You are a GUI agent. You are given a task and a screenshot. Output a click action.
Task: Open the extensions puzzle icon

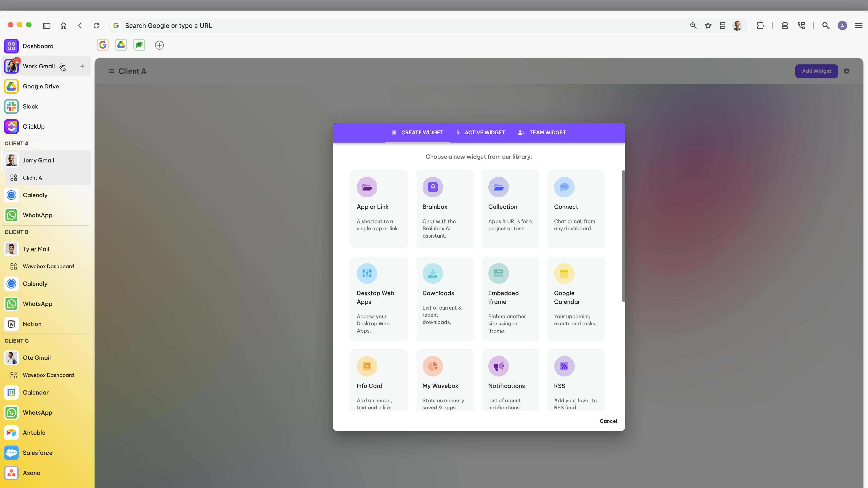[x=760, y=26]
